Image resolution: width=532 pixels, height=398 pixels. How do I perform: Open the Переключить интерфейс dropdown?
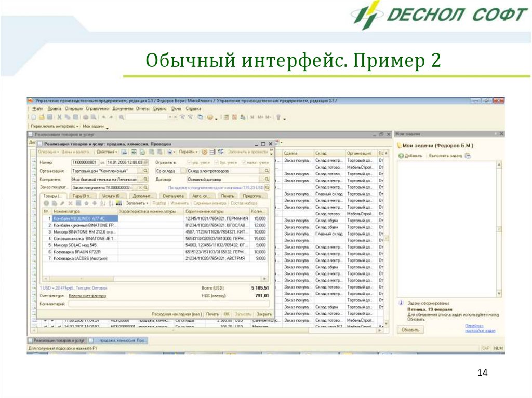click(54, 126)
